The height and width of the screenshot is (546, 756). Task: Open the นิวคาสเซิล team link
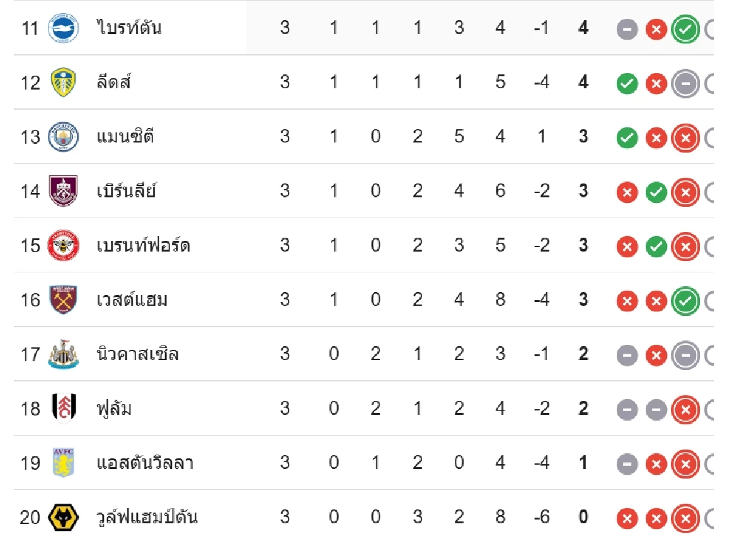pos(138,354)
